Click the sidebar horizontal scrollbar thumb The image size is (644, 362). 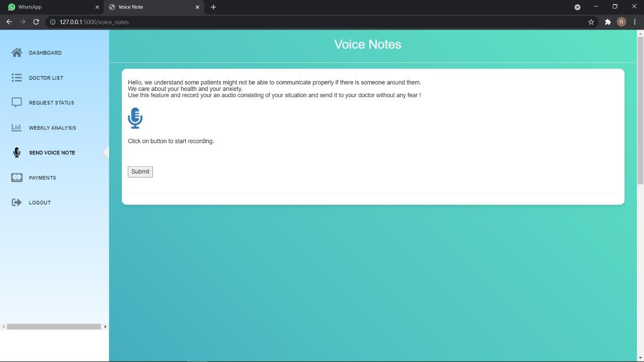[54, 327]
